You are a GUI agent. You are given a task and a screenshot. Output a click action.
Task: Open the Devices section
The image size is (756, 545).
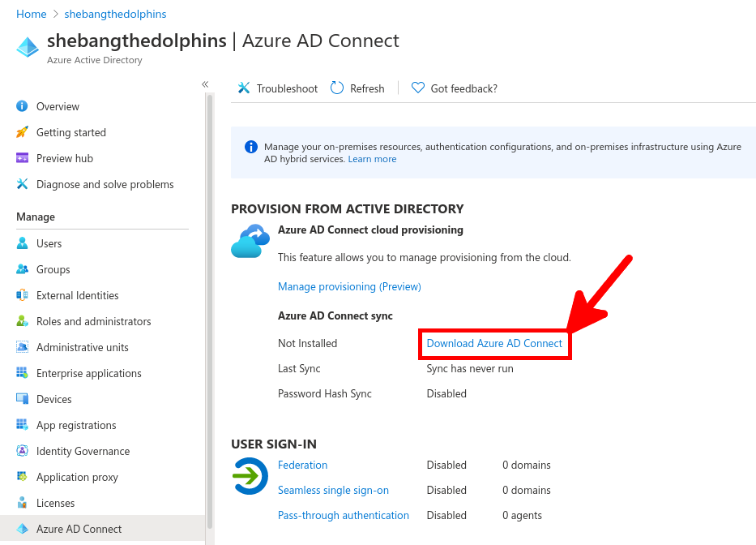pyautogui.click(x=53, y=399)
